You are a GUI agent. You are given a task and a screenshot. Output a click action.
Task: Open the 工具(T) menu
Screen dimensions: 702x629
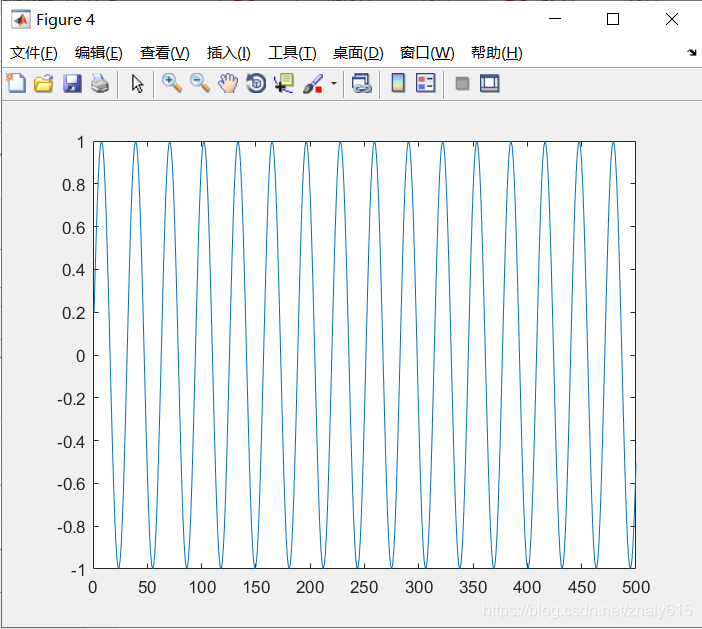coord(292,53)
